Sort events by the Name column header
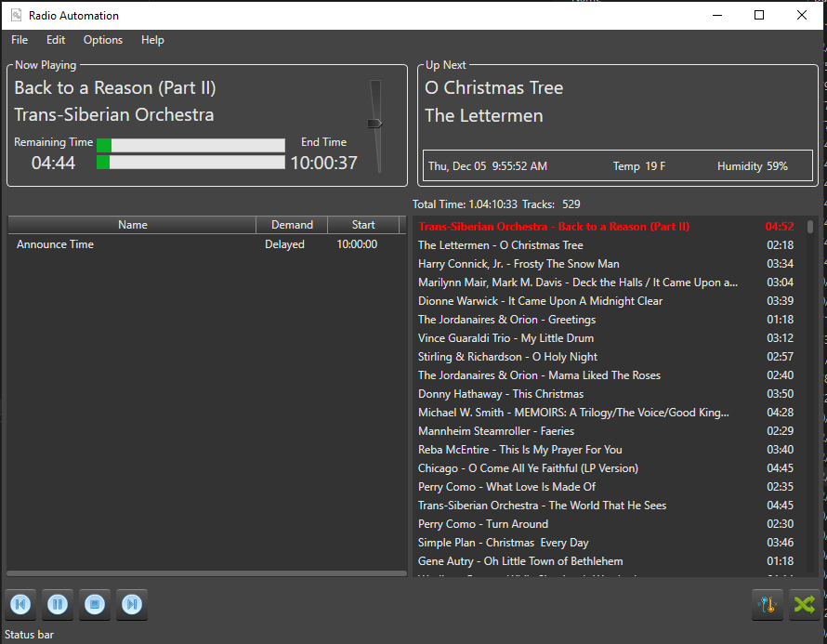This screenshot has width=827, height=644. point(132,225)
